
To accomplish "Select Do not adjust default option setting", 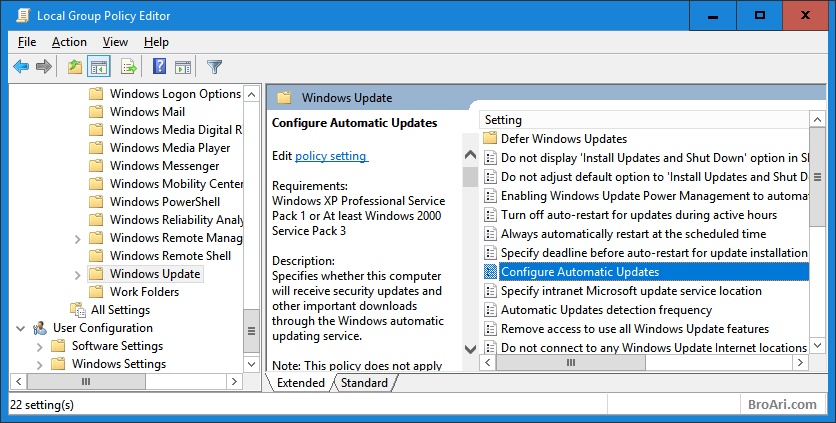I will [654, 177].
